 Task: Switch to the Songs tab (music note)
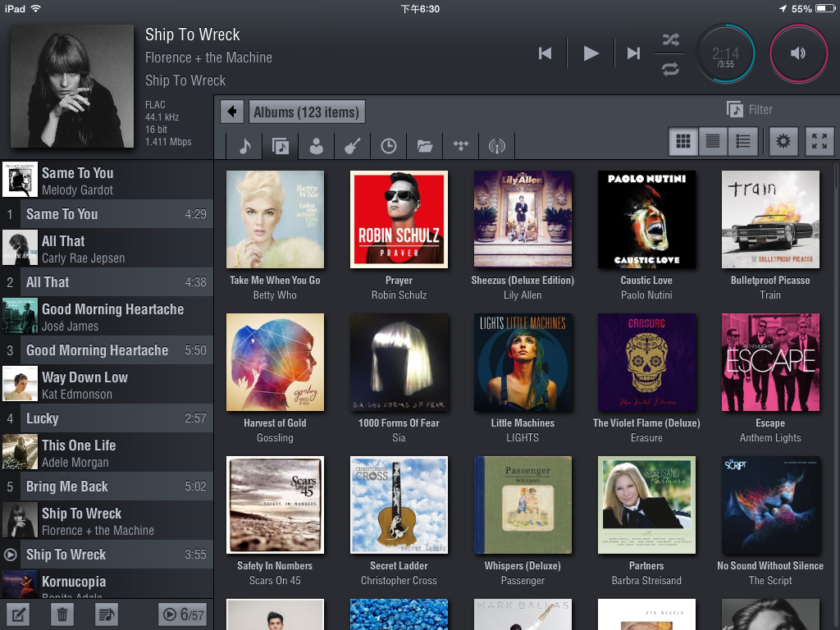[244, 146]
